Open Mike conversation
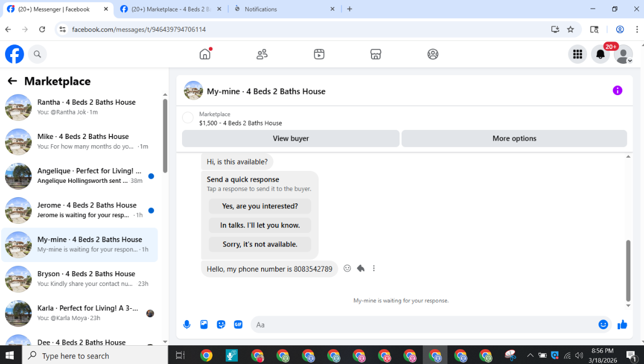Viewport: 644px width, 364px height. [x=80, y=141]
